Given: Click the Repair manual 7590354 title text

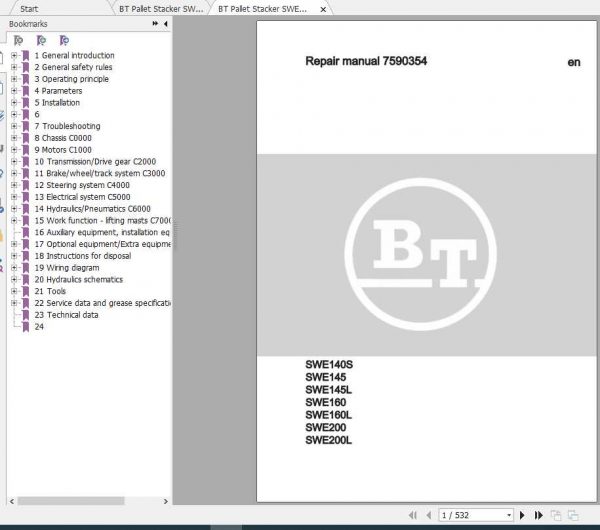Looking at the screenshot, I should coord(366,61).
